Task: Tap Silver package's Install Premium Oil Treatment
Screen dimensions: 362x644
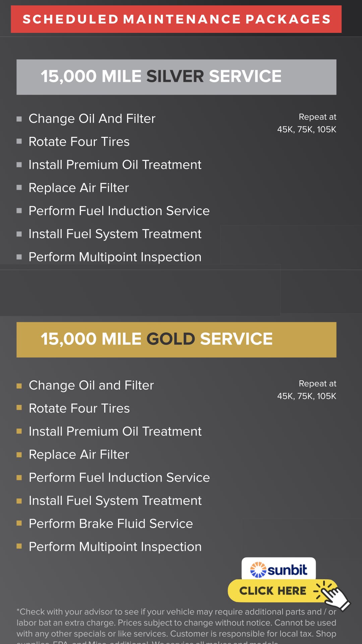Action: tap(115, 165)
